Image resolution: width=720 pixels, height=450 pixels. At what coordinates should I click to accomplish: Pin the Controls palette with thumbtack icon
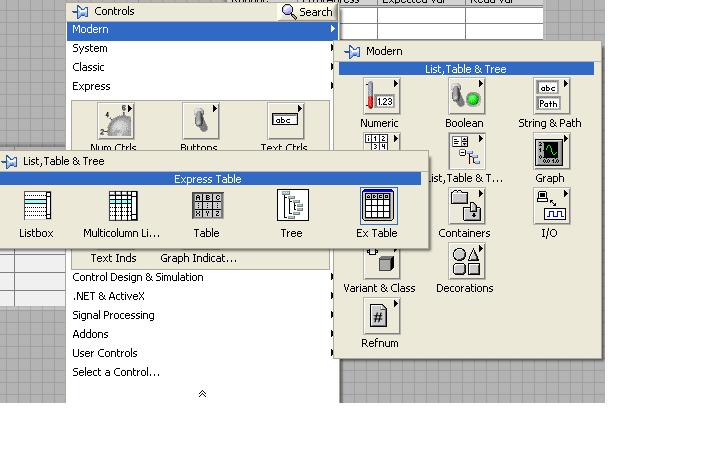click(x=80, y=11)
